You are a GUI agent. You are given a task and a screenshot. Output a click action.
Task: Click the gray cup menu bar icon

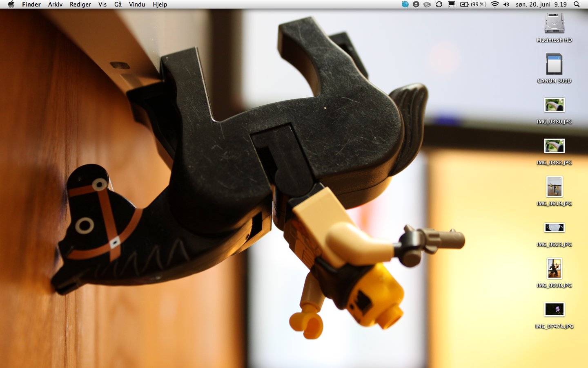[427, 4]
